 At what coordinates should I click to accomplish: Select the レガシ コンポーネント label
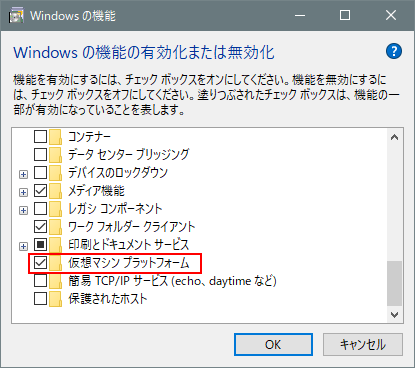point(115,208)
